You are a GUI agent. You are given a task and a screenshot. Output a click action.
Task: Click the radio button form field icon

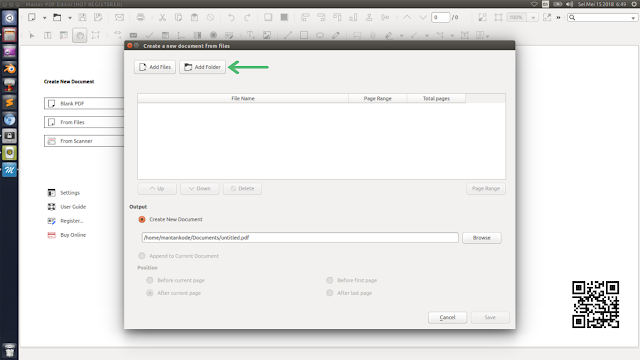tap(213, 35)
